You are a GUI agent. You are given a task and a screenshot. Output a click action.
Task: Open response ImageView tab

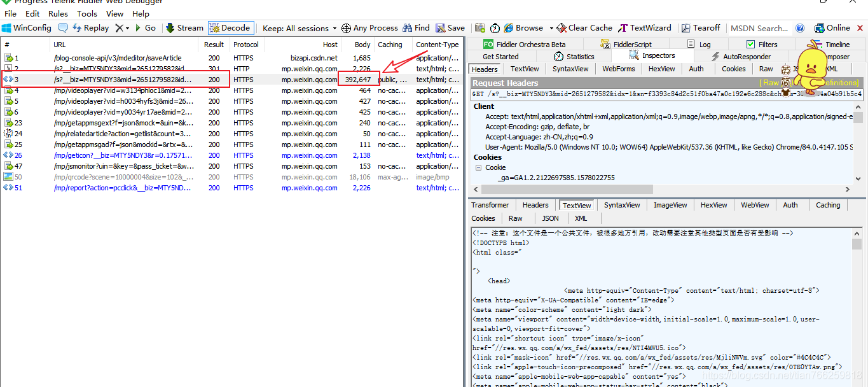coord(671,205)
